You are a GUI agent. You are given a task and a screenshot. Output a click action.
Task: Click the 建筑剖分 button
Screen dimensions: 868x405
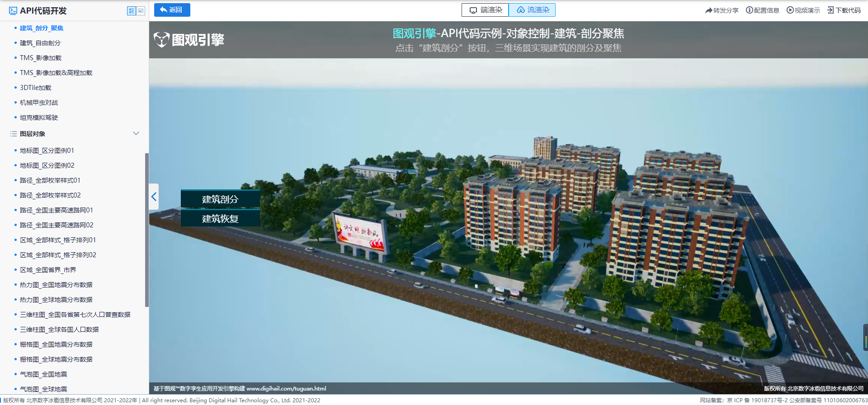pos(220,199)
